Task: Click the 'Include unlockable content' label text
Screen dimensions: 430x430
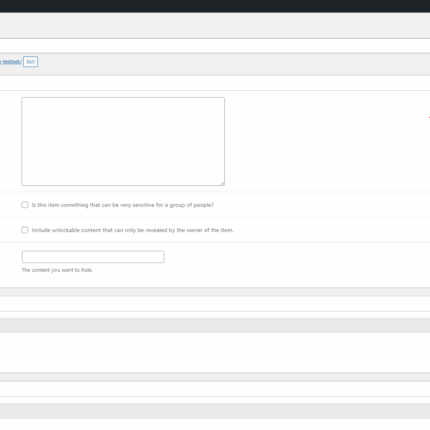Action: click(x=132, y=230)
